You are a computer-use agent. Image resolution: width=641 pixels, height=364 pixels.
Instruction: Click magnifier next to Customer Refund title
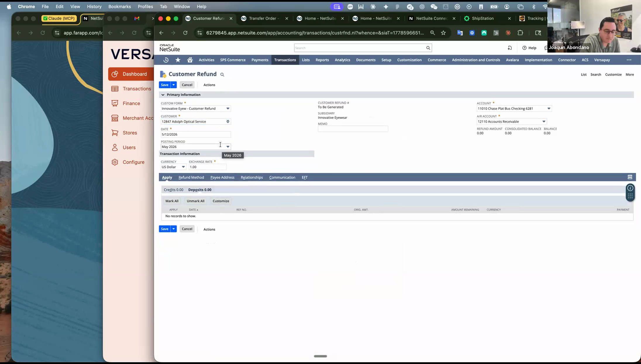pos(222,75)
